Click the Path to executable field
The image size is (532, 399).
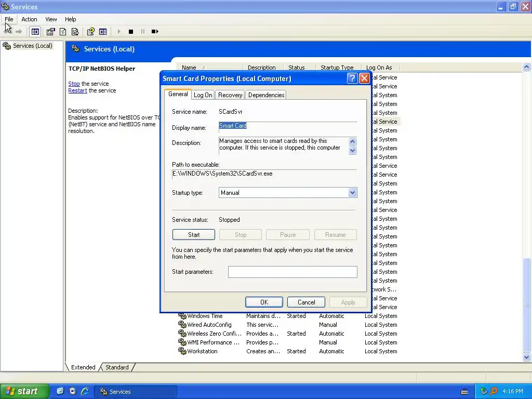click(x=264, y=174)
